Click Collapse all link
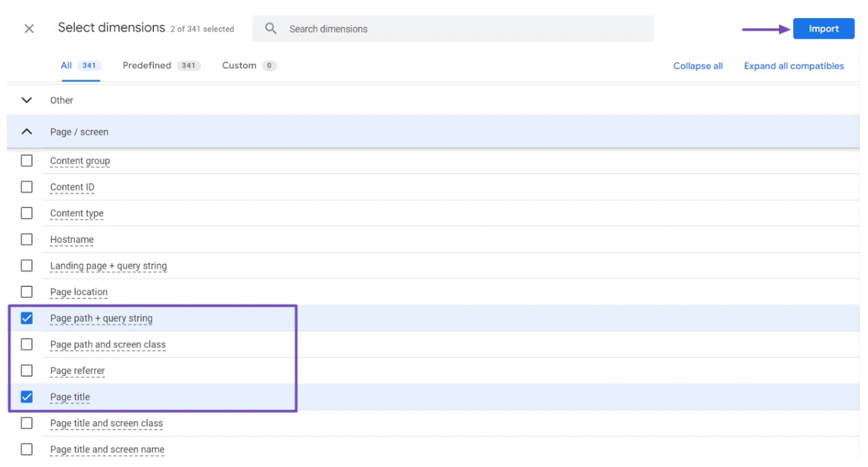868x467 pixels. pyautogui.click(x=698, y=66)
